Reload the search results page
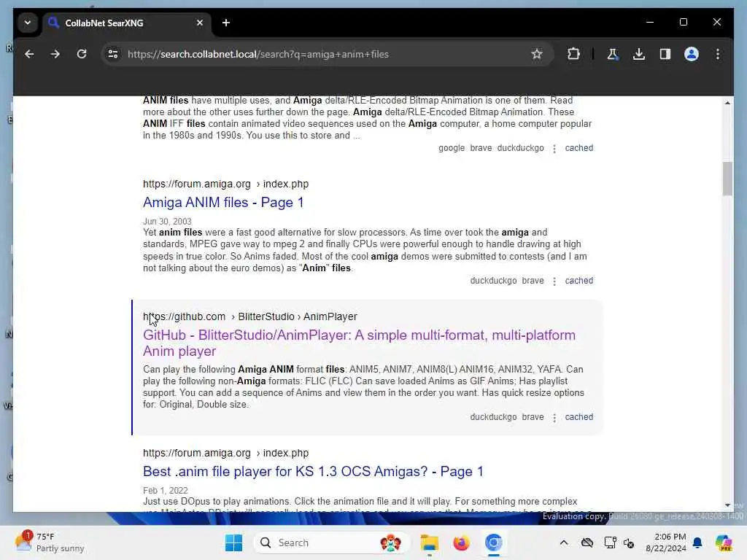The image size is (747, 560). coord(82,54)
